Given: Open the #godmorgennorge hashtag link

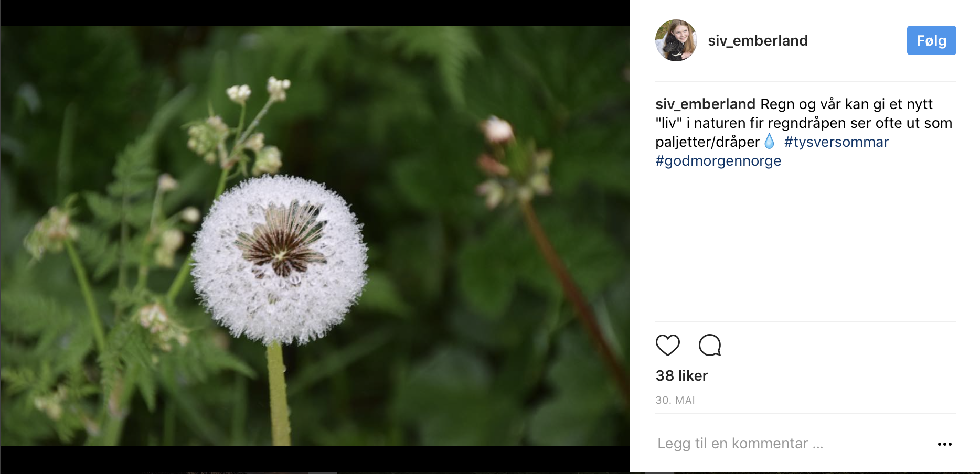Looking at the screenshot, I should [718, 161].
